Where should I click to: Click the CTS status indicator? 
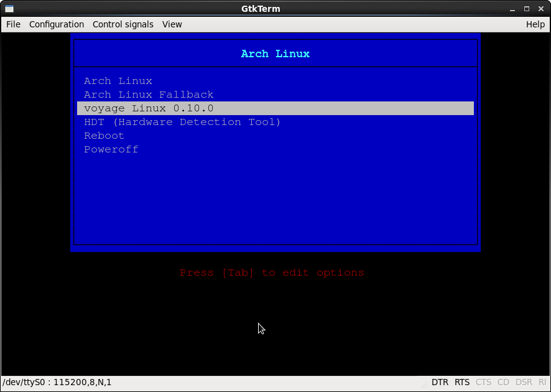483,382
